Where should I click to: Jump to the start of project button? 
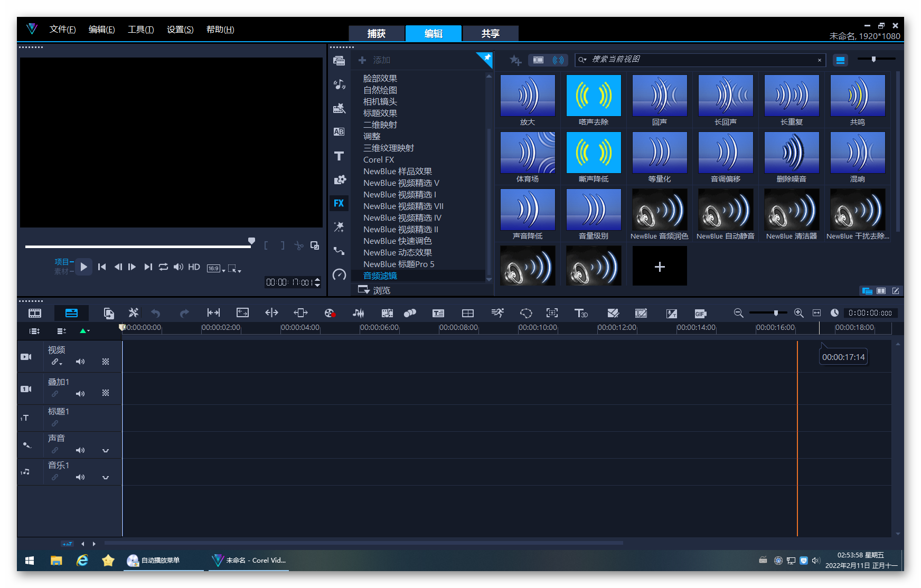click(x=102, y=267)
